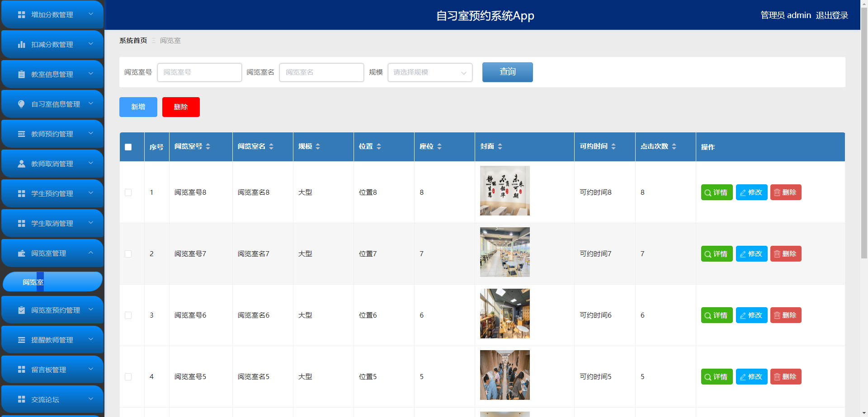Click the wallet icon beside 阅览室管理
868x417 pixels.
21,253
